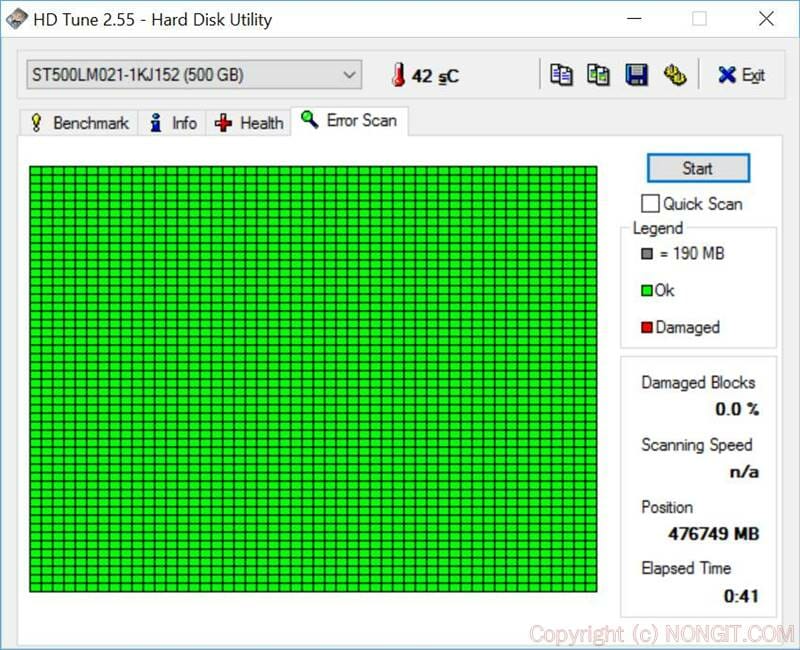Click the blue info icon on Info tab
800x650 pixels.
click(157, 122)
